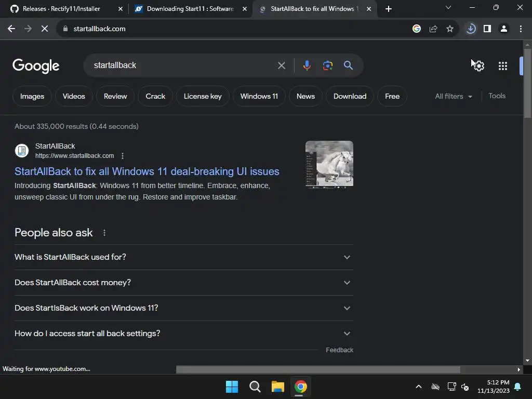The width and height of the screenshot is (532, 399).
Task: Open the tab search chevron
Action: (x=448, y=7)
